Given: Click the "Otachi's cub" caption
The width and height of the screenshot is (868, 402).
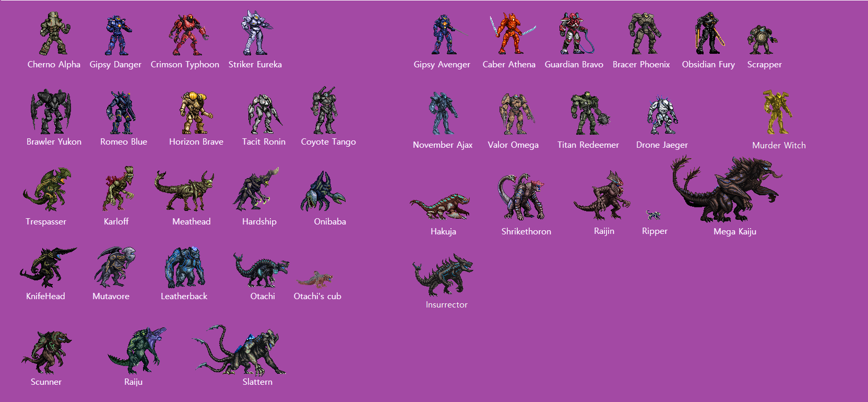Looking at the screenshot, I should (317, 296).
